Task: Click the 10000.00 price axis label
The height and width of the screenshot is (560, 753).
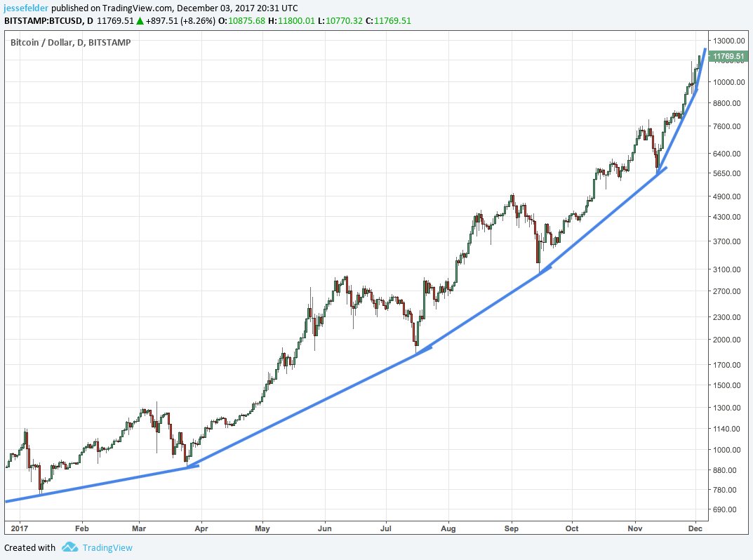Action: tap(728, 82)
